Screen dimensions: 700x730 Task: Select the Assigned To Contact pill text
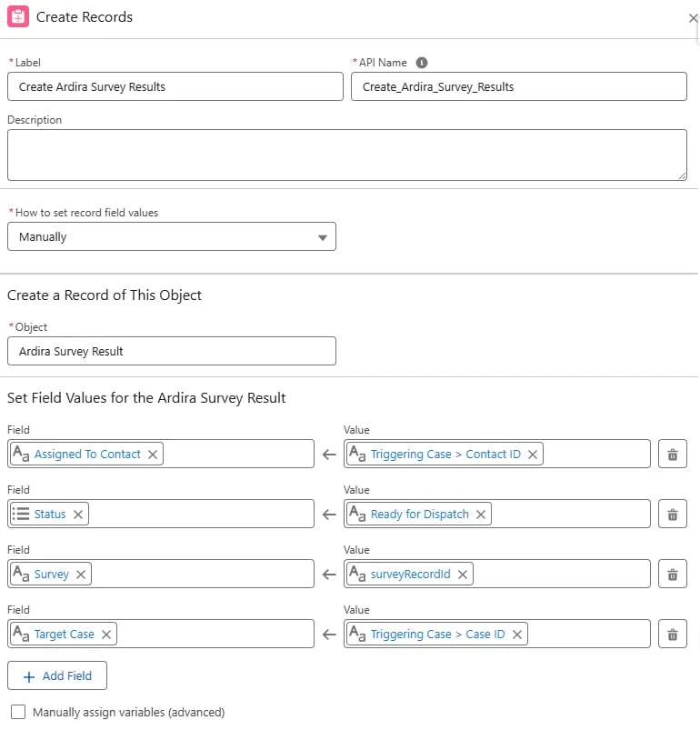pos(87,454)
